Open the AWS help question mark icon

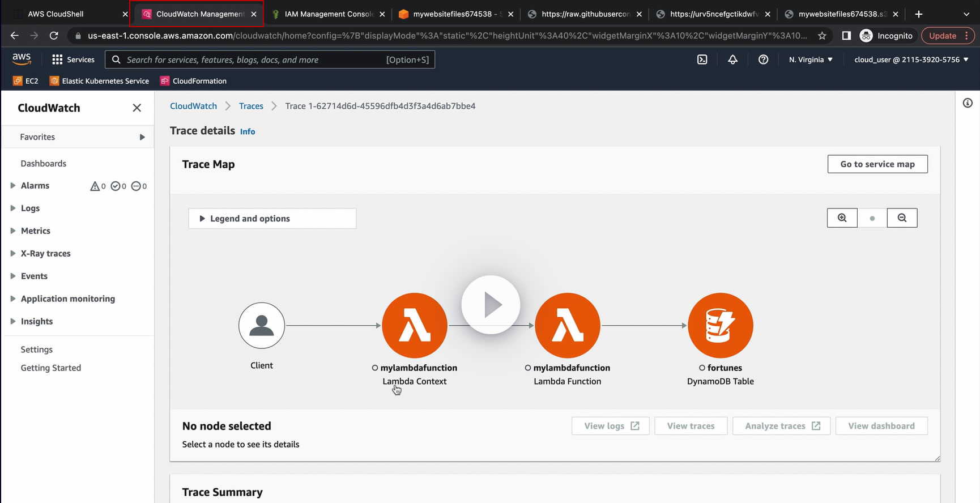763,59
